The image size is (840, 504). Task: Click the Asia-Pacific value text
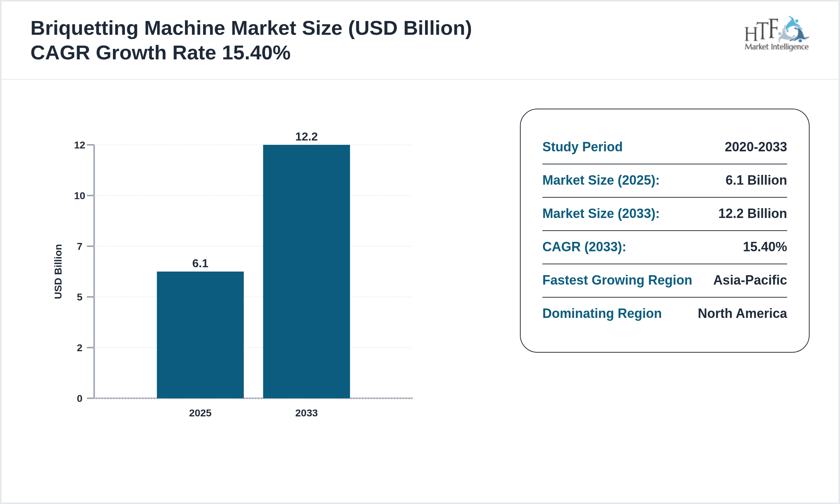(750, 280)
